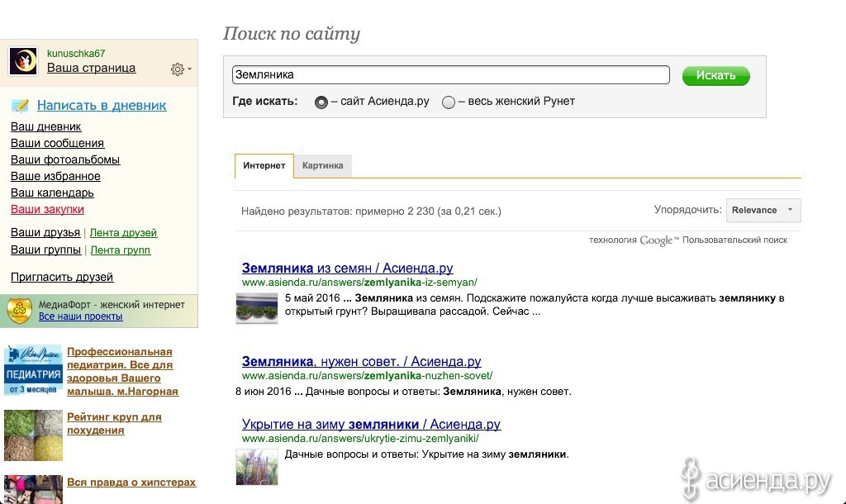Open the Relevance sort dropdown
Screen dimensions: 846x504
(763, 211)
